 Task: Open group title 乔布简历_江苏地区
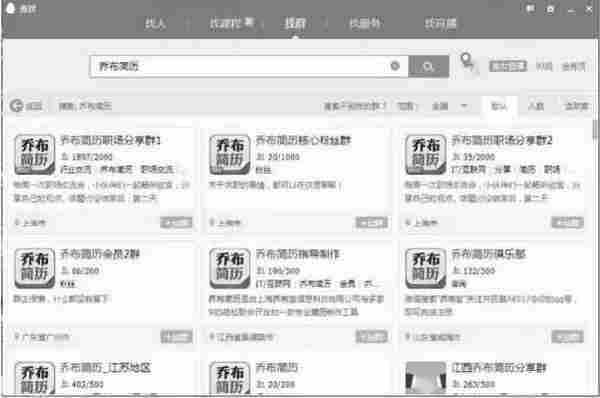105,368
